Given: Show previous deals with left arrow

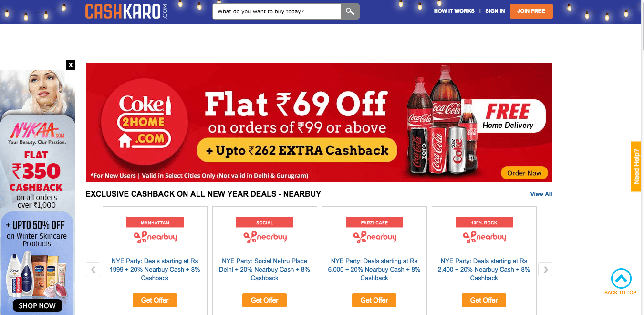Looking at the screenshot, I should pyautogui.click(x=93, y=270).
